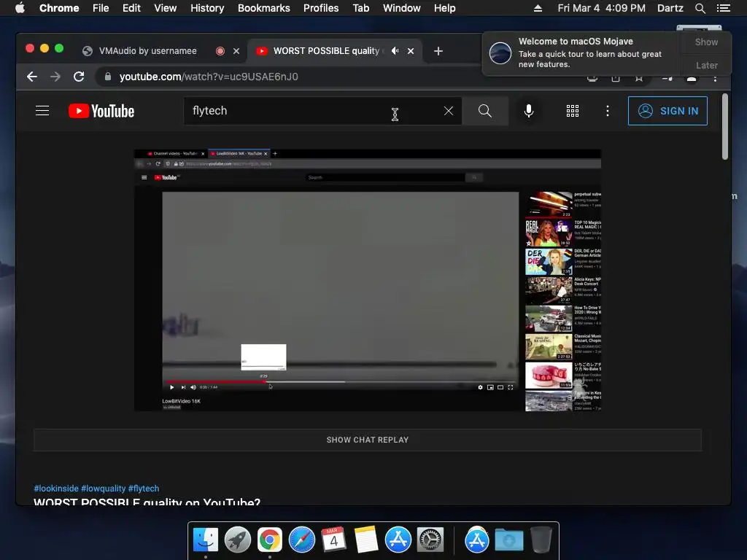Open Safari from the Dock
Image resolution: width=747 pixels, height=560 pixels.
(x=302, y=540)
